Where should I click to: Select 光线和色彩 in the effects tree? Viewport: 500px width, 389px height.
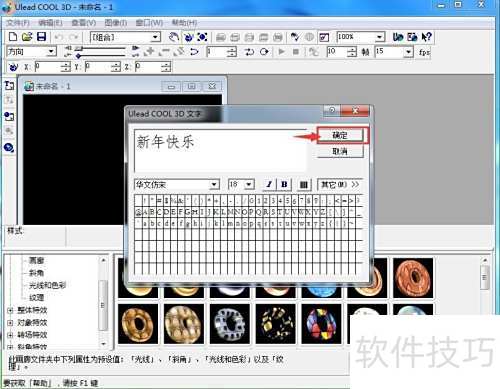point(47,285)
